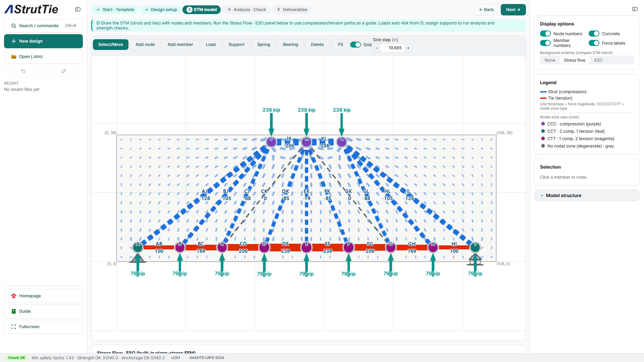Select node C on bottom tie
The image size is (644, 362).
222,247
